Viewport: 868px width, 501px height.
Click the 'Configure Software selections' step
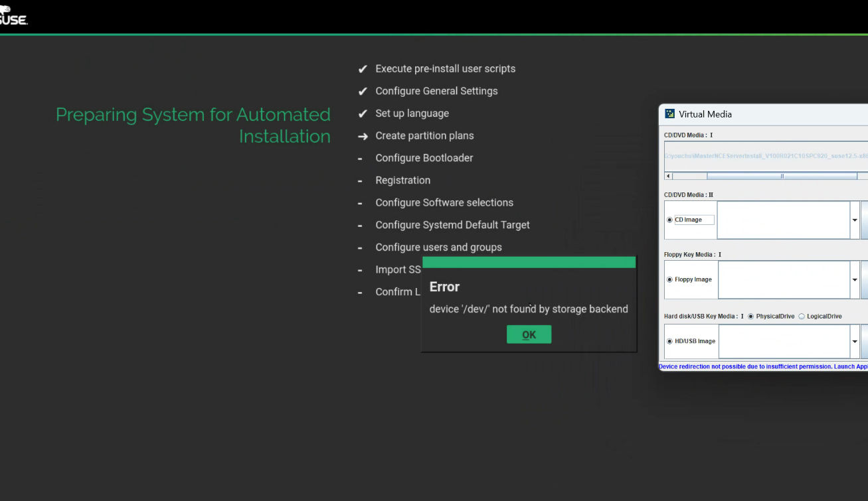444,202
